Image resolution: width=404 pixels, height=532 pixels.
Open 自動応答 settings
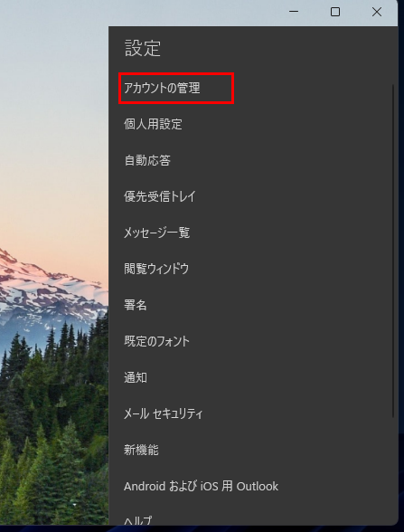[x=147, y=160]
